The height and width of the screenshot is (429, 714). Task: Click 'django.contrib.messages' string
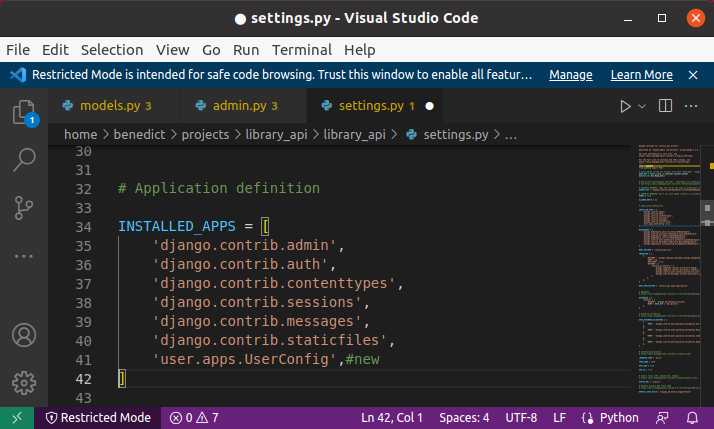pyautogui.click(x=257, y=322)
